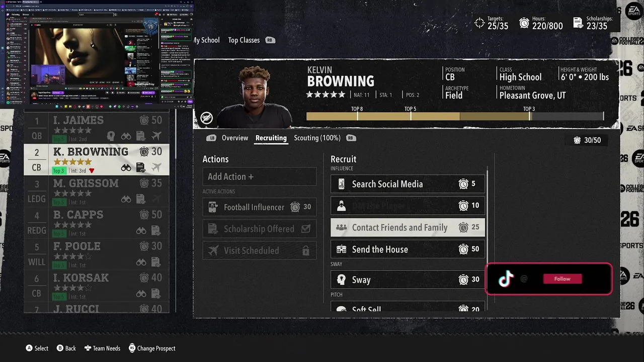Expand the Add Action + box
644x362 pixels.
260,176
